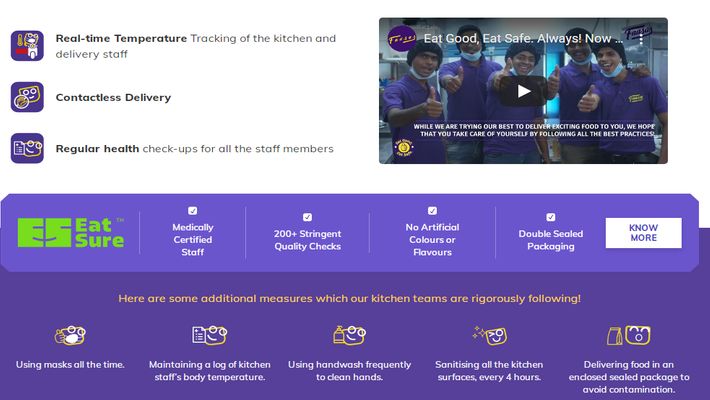Click the Faasos channel logo in video

[x=401, y=39]
